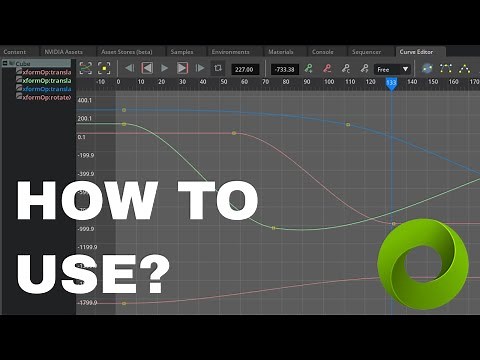
Task: Click the icon beside the xformOp:rotate row
Action: point(19,97)
